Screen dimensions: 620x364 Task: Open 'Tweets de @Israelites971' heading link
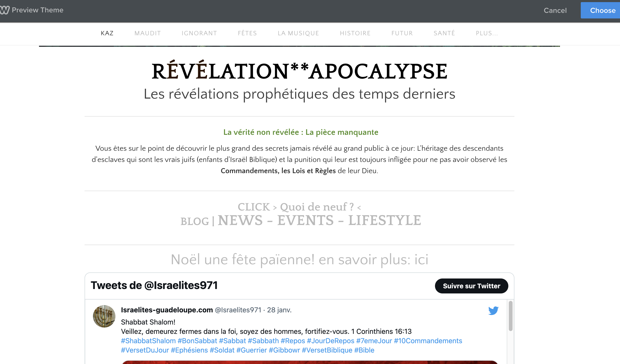point(154,285)
